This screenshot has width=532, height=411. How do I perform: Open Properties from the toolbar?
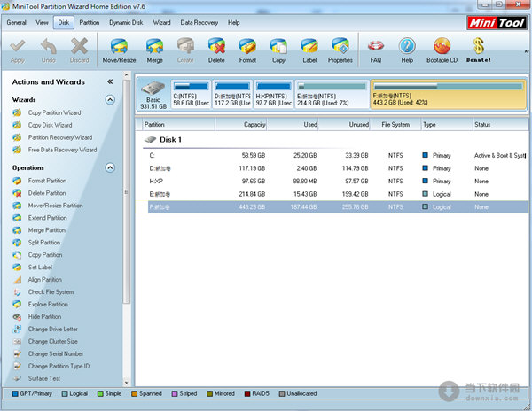tap(340, 46)
